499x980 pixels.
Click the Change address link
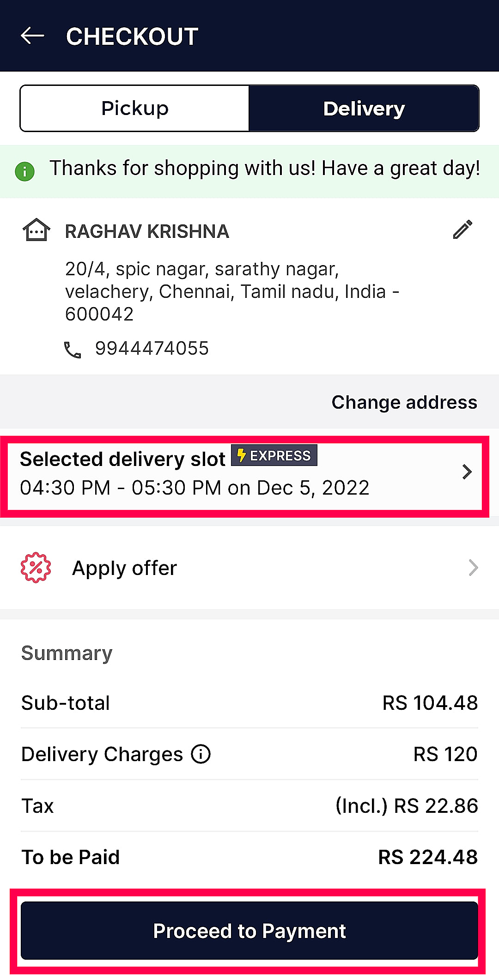point(404,402)
